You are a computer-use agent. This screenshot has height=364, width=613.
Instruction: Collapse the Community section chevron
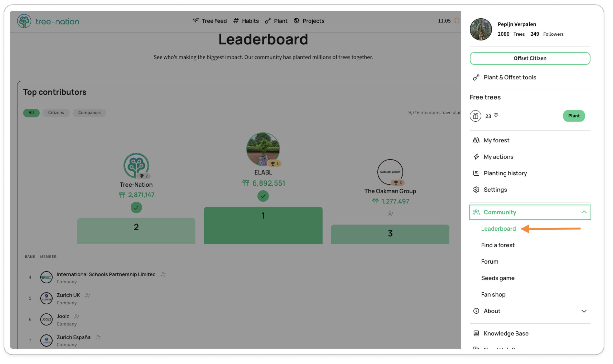584,212
